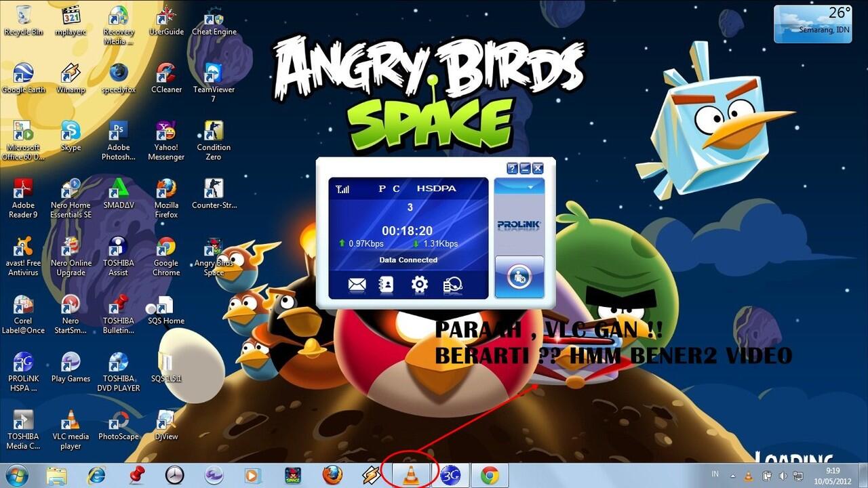Select the Adobe Photoshop desktop shortcut
This screenshot has height=488, width=868.
[119, 141]
